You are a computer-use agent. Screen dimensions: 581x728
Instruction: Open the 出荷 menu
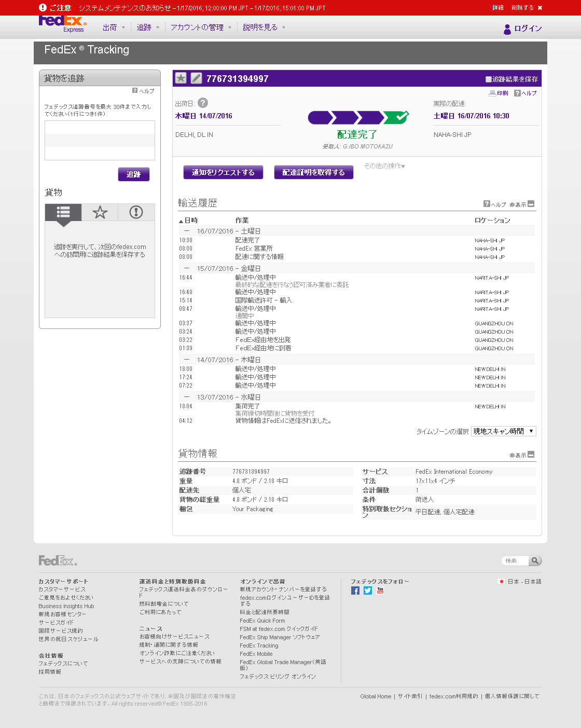tap(114, 28)
